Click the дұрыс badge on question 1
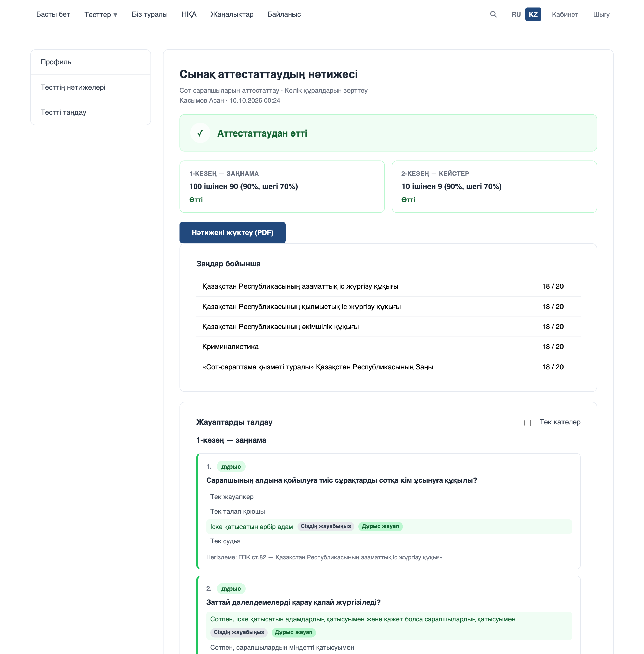This screenshot has height=654, width=644. tap(231, 466)
